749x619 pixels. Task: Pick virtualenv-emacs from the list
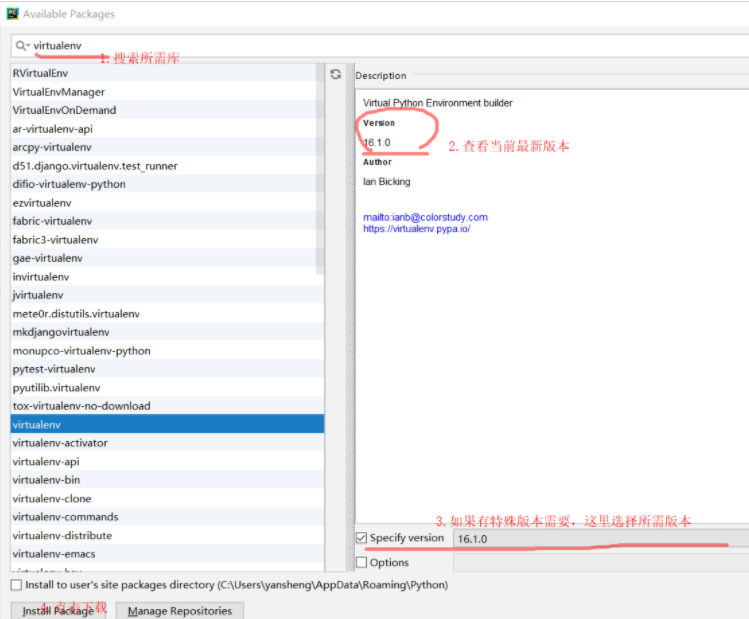point(167,554)
